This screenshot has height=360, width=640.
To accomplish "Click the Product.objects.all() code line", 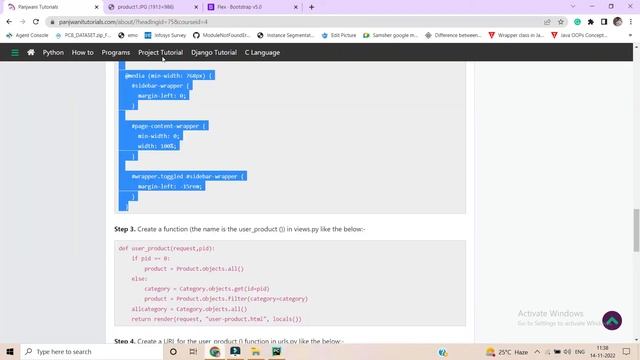I will pyautogui.click(x=194, y=269).
